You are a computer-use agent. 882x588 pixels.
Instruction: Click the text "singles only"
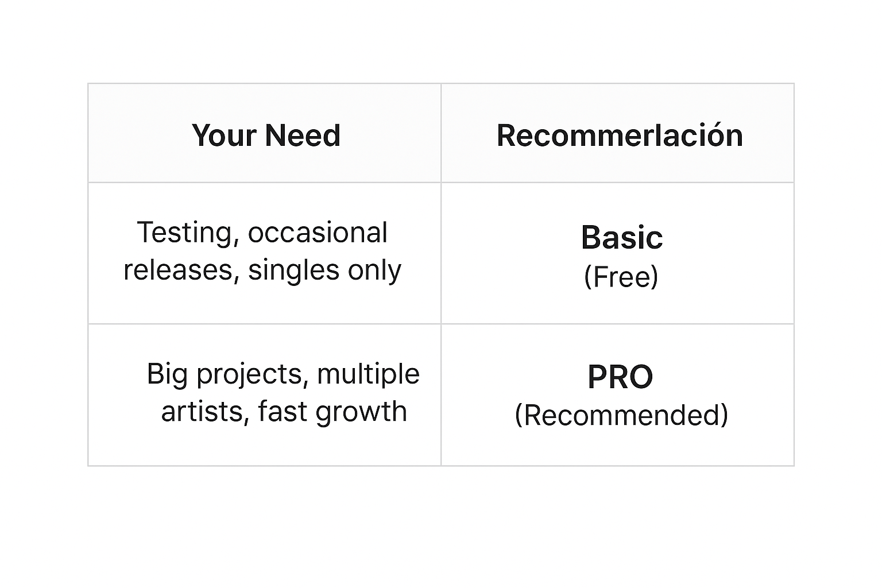point(324,270)
